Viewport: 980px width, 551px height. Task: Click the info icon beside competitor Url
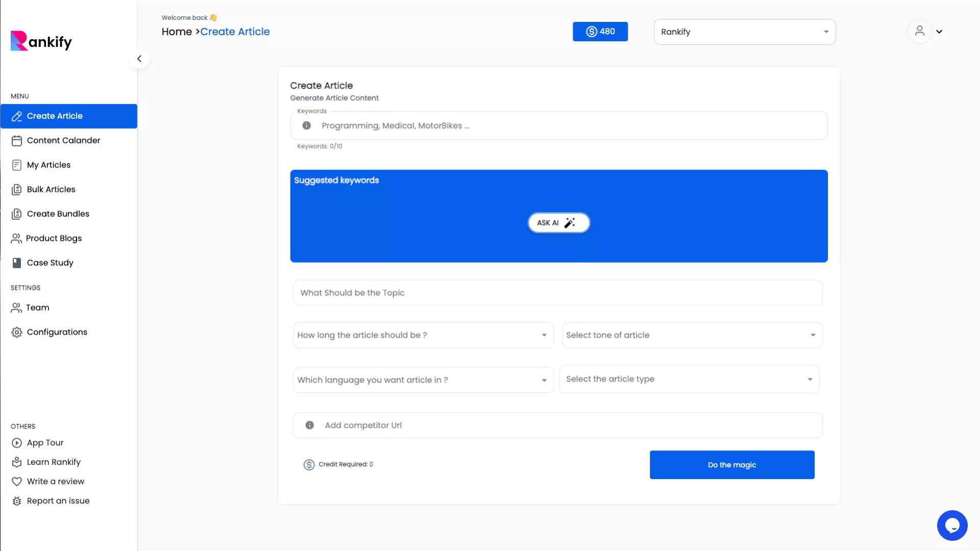click(309, 425)
